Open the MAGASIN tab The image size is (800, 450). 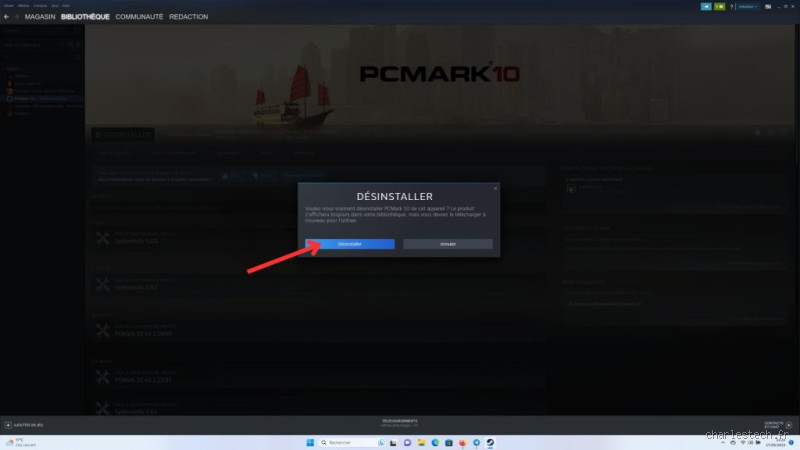coord(40,17)
